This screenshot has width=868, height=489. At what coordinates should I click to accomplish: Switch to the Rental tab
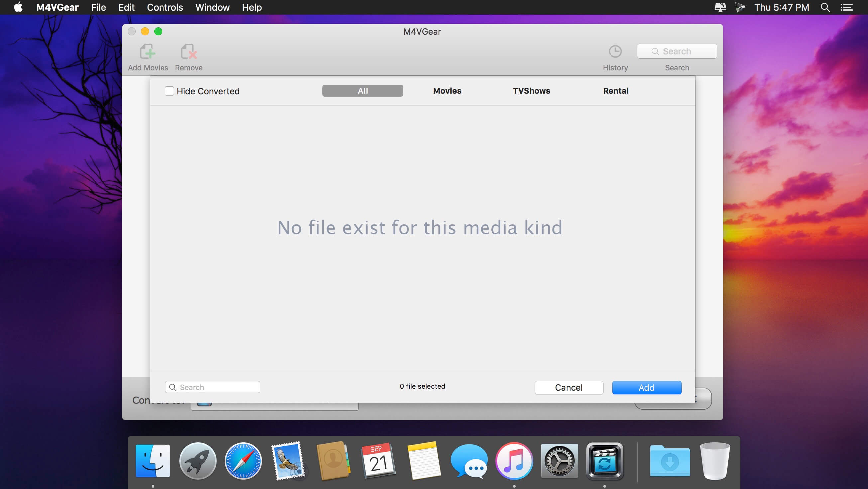point(616,91)
